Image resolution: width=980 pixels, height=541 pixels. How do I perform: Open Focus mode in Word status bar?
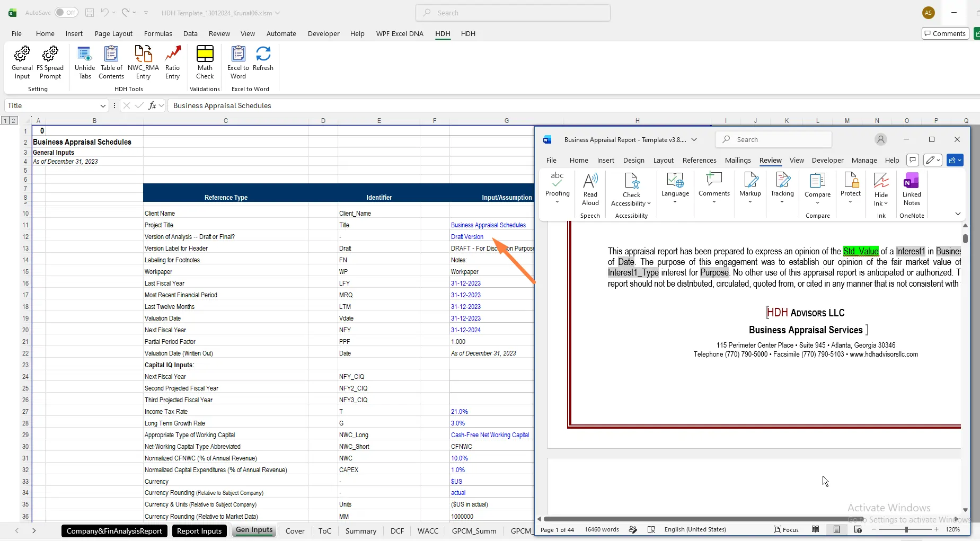(786, 529)
